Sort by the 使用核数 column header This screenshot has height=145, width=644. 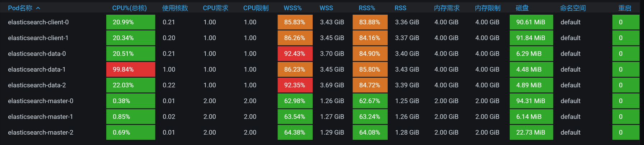tap(175, 8)
